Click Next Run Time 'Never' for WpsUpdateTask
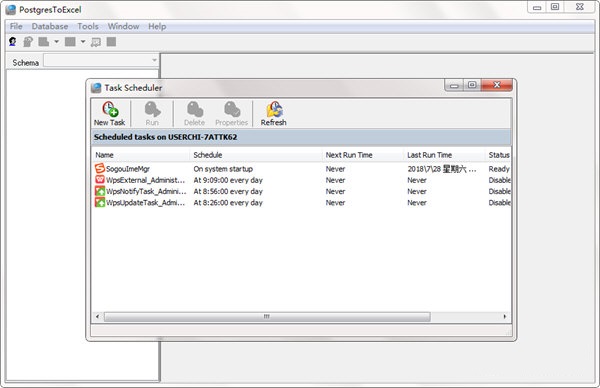Viewport: 600px width, 388px height. [335, 202]
